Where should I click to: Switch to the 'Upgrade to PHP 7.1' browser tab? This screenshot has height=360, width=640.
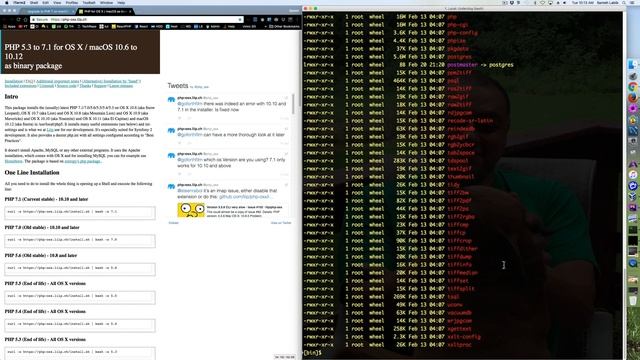(x=48, y=11)
